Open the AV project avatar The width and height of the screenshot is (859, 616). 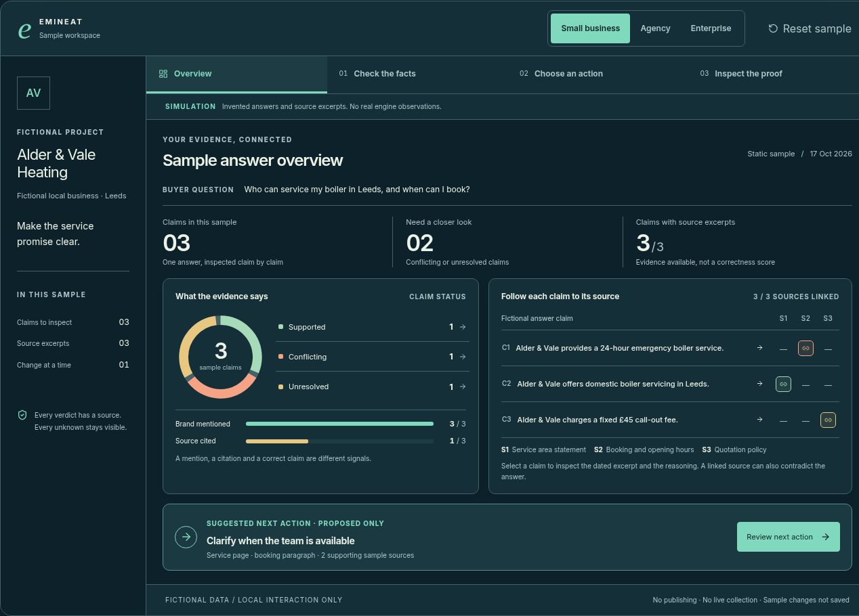click(x=33, y=93)
